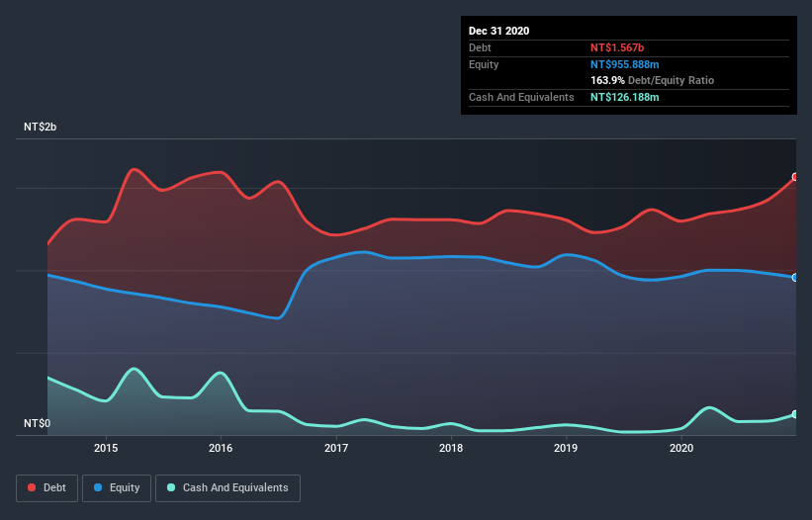Click the NT$1.567b debt value
Screen dimensions: 812x520
pos(617,47)
